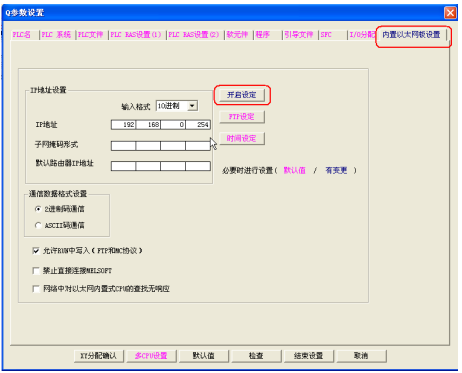This screenshot has height=373, width=462.
Task: Click the 检查 button
Action: click(x=256, y=356)
